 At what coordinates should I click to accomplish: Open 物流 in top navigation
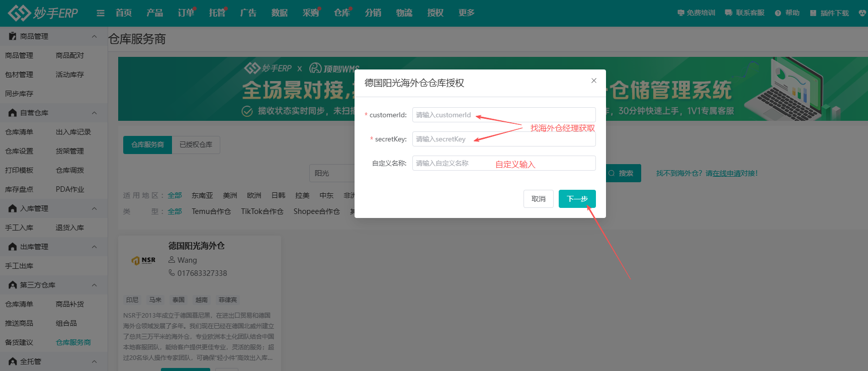point(404,13)
